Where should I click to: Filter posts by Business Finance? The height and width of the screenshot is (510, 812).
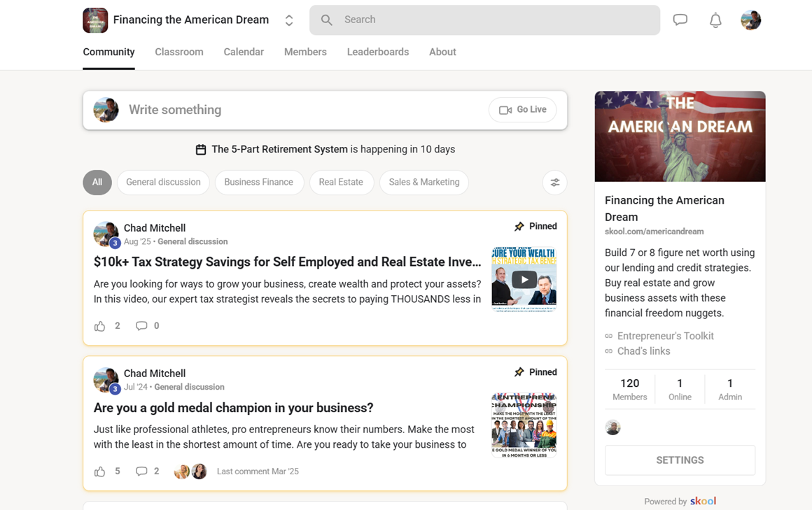click(259, 183)
